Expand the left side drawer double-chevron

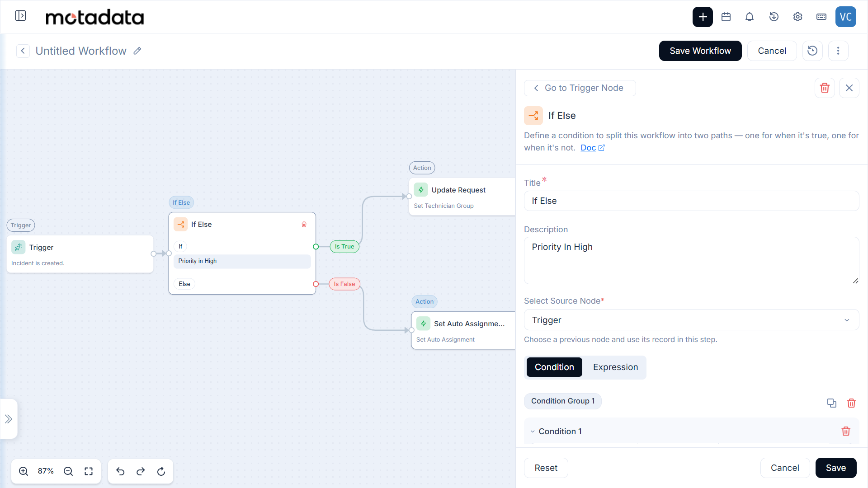point(9,419)
